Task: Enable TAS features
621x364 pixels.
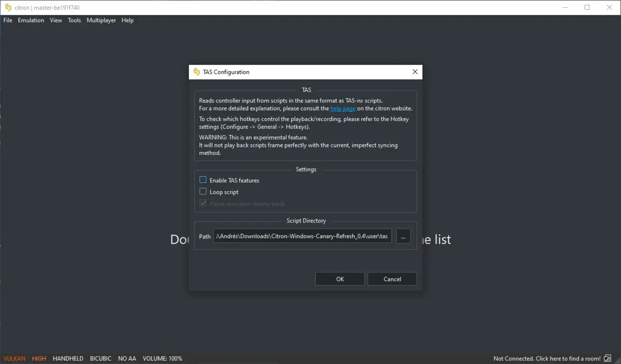Action: [203, 179]
